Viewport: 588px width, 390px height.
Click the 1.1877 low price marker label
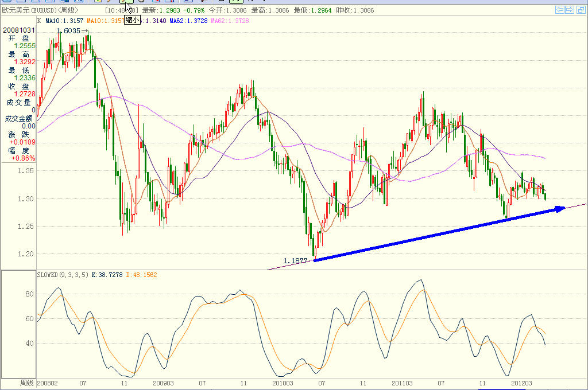296,261
